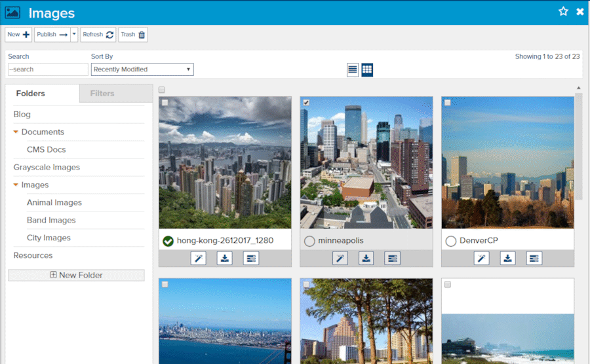Collapse the Images folder triangle
The width and height of the screenshot is (590, 364).
point(16,185)
